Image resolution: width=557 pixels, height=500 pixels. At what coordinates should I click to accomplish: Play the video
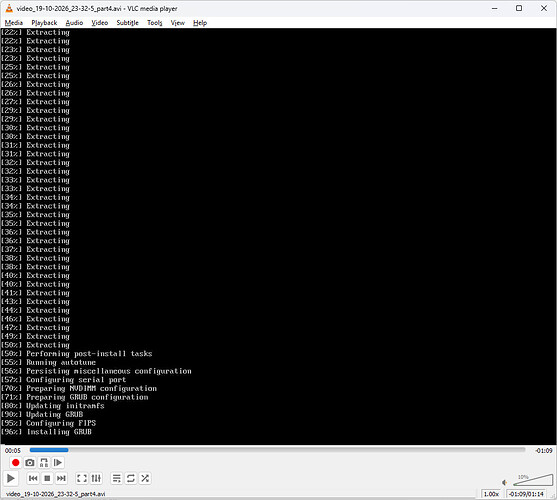pos(11,478)
